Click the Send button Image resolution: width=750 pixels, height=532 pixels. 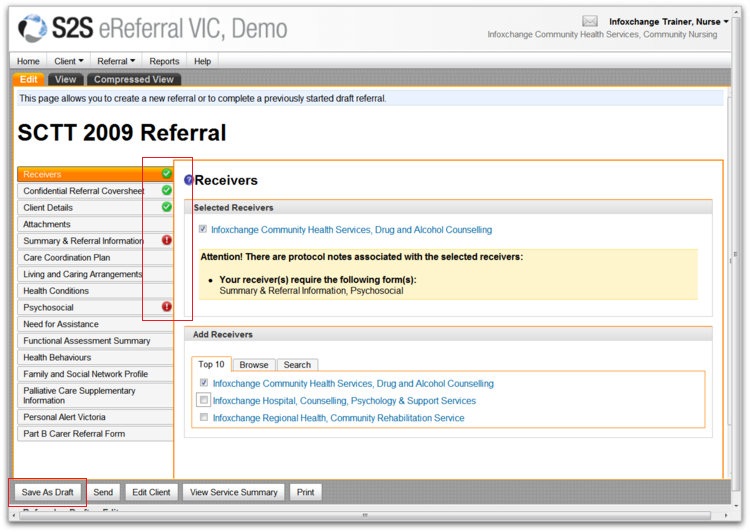click(x=103, y=492)
